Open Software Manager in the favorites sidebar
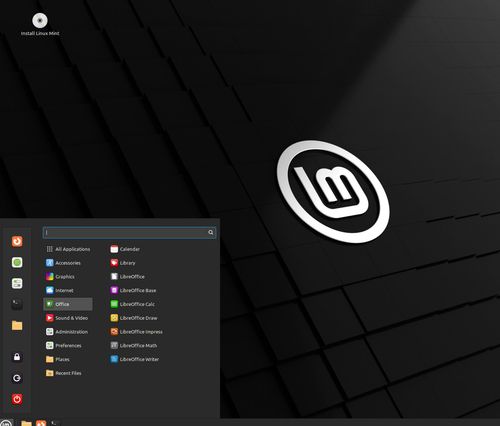The height and width of the screenshot is (426, 500). click(x=17, y=262)
